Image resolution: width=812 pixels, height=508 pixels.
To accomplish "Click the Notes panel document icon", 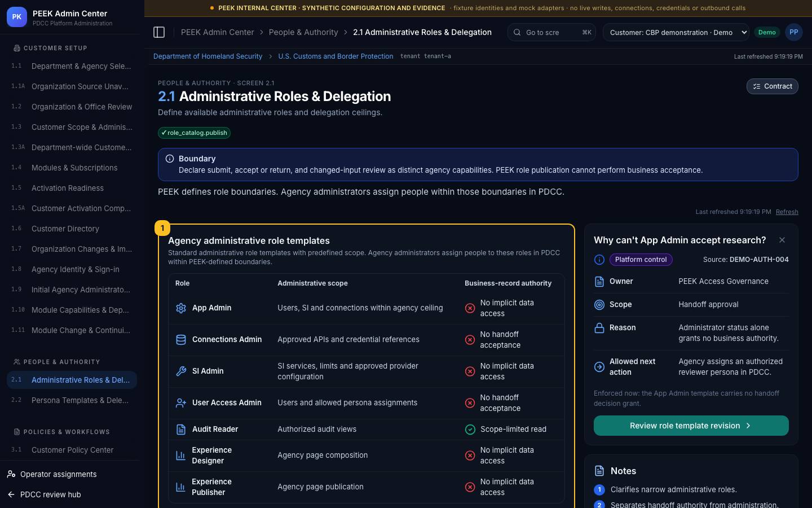I will coord(599,471).
